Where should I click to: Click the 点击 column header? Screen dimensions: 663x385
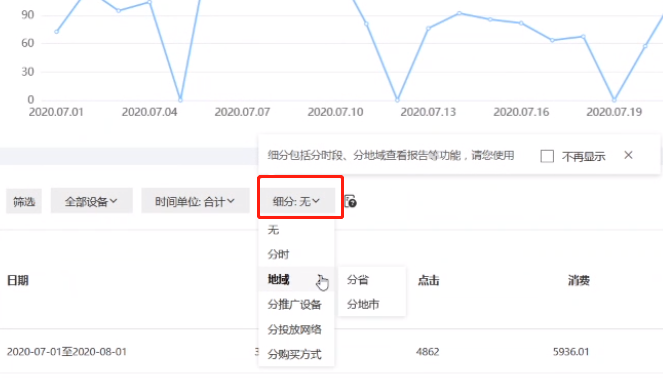pyautogui.click(x=428, y=280)
